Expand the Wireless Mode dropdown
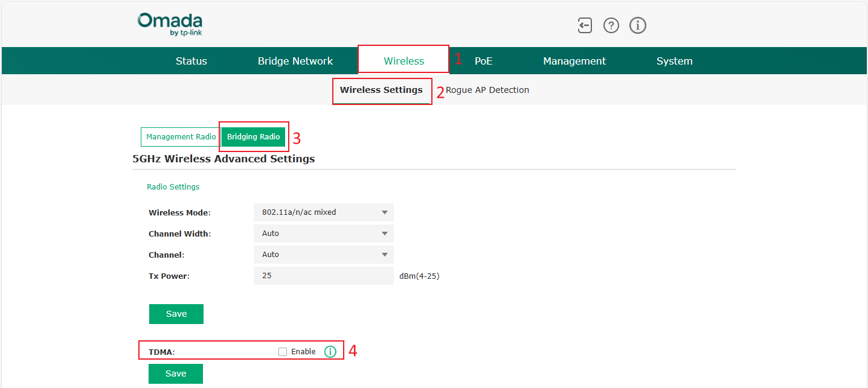This screenshot has height=388, width=868. pyautogui.click(x=323, y=212)
